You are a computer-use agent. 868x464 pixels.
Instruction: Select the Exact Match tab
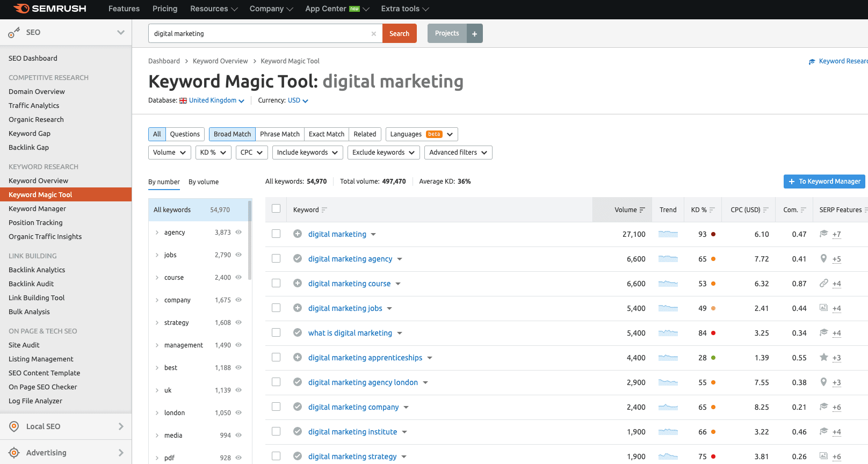pyautogui.click(x=327, y=134)
